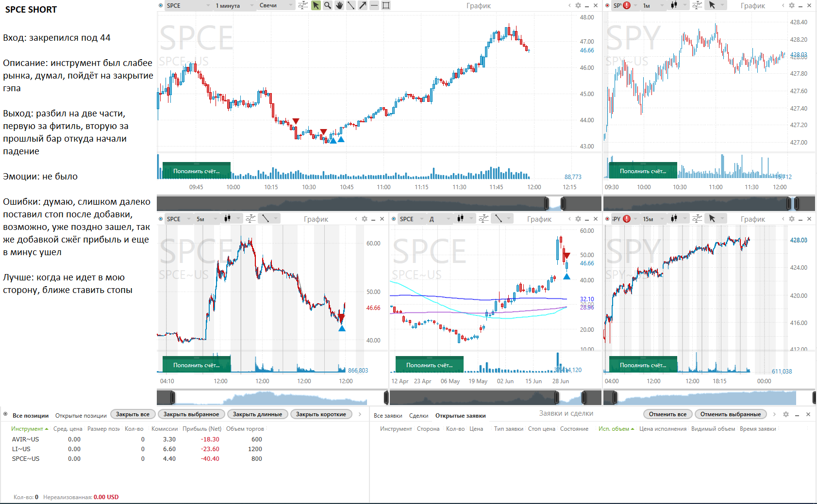Toggle link radio button on SPCE 1-minute chart
Viewport: 817px width, 504px height.
(161, 5)
